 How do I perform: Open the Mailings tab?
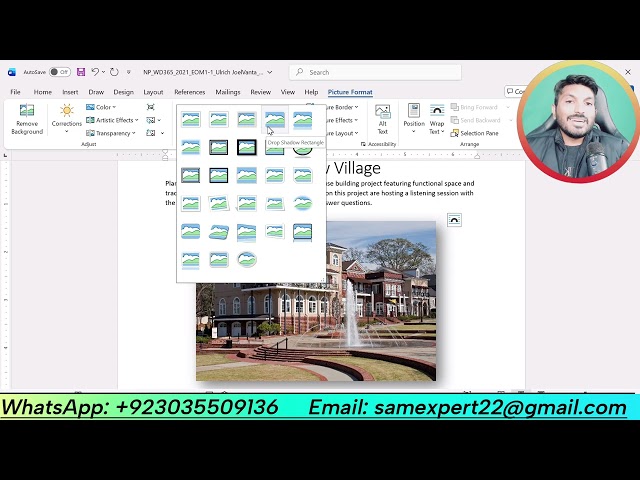point(228,92)
